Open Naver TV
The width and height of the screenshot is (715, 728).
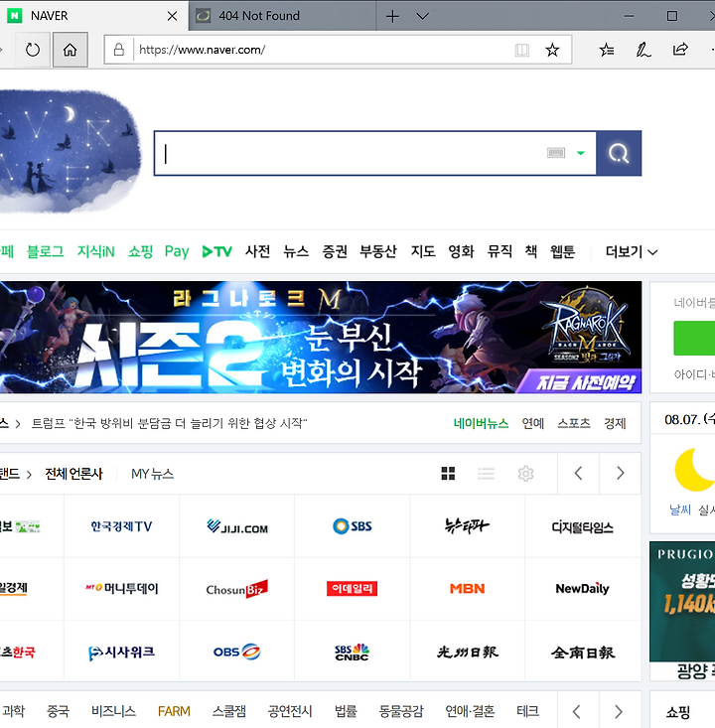[x=216, y=251]
